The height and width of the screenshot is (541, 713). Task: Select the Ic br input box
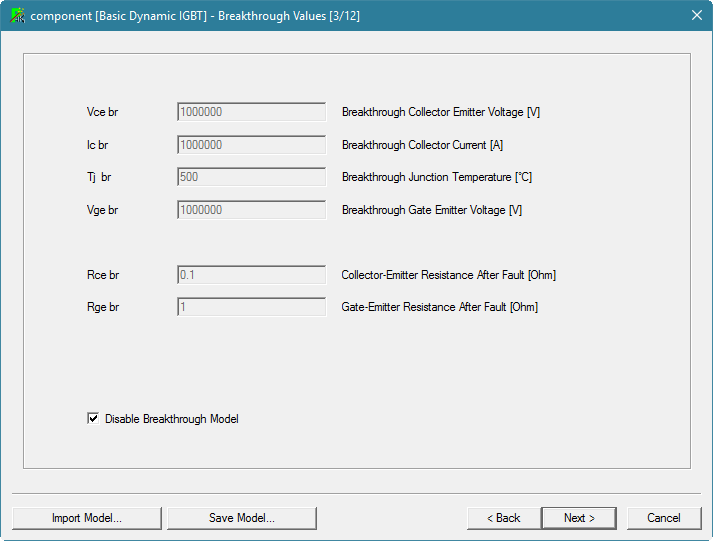(251, 145)
